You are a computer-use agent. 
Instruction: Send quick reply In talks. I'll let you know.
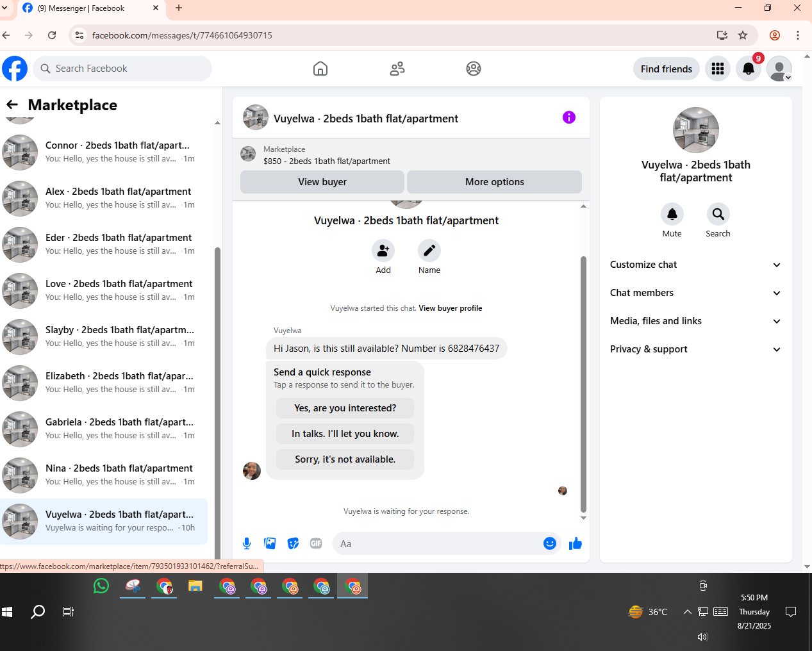point(345,434)
